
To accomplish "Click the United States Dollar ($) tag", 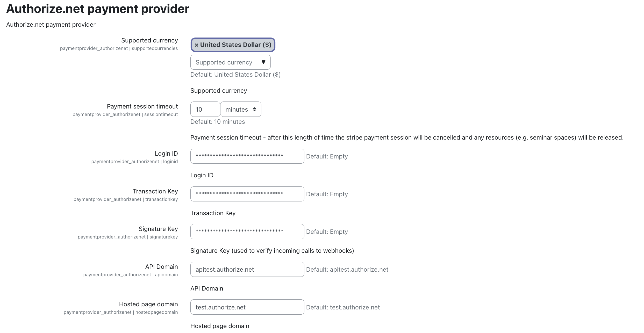I will [233, 45].
